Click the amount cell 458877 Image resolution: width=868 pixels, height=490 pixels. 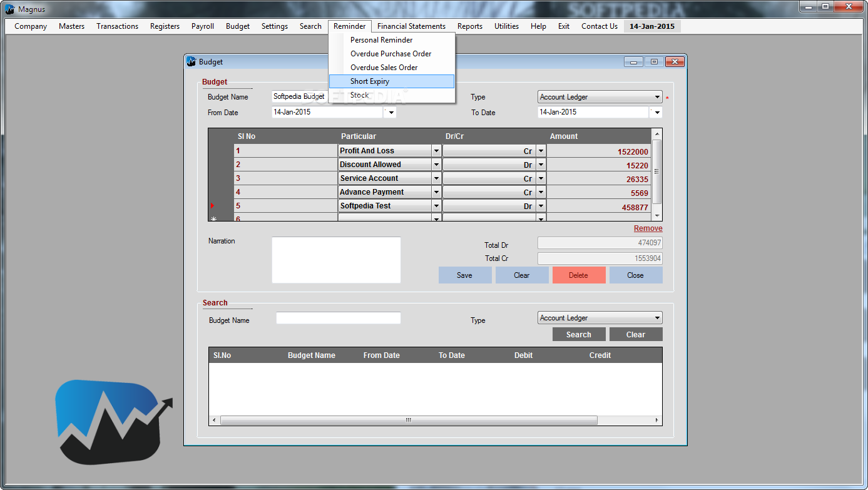pos(599,207)
